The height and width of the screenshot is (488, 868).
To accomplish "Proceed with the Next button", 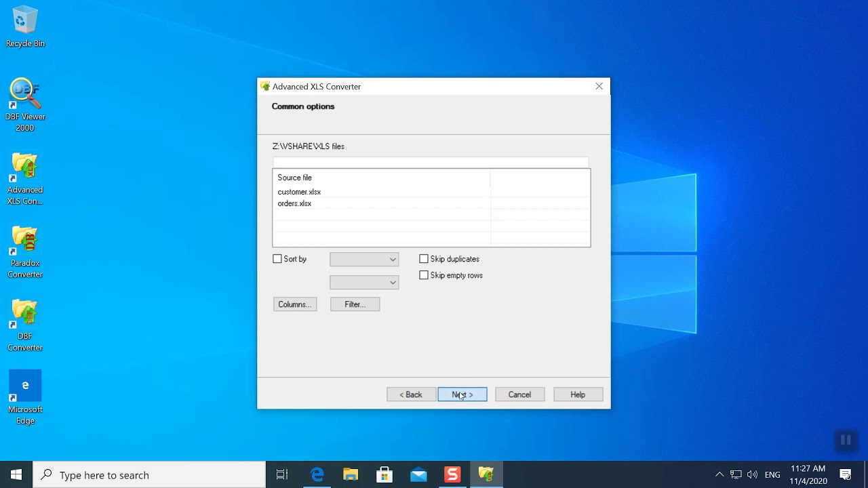I will [x=462, y=394].
